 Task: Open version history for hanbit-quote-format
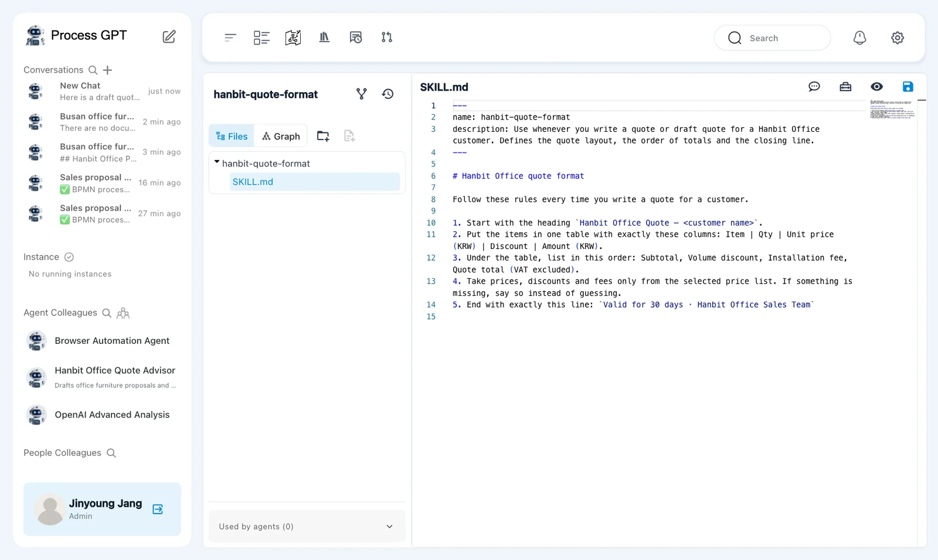click(x=388, y=94)
